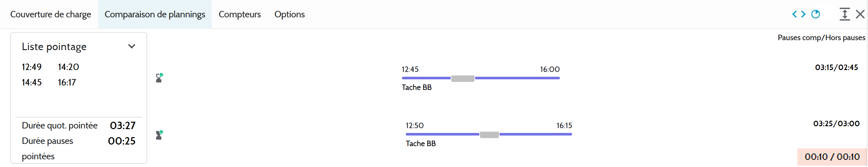The height and width of the screenshot is (167, 868).
Task: Click the next (right chevron) arrow icon
Action: (803, 14)
